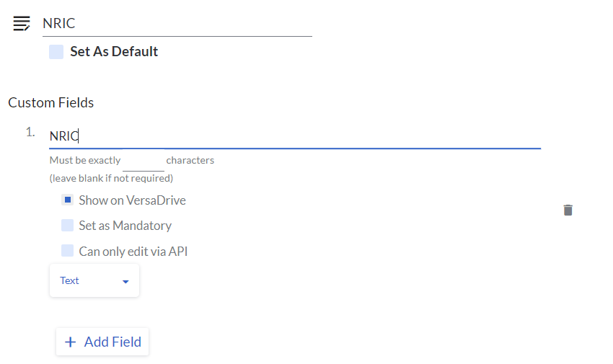Delete the NRIC custom field via trash icon
The image size is (613, 364).
click(568, 210)
